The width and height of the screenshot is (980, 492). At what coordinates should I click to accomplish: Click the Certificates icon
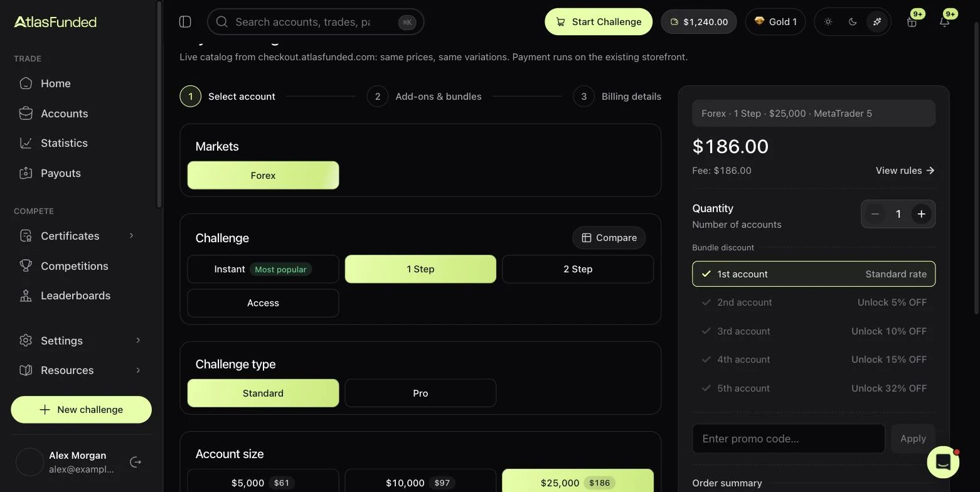point(26,236)
